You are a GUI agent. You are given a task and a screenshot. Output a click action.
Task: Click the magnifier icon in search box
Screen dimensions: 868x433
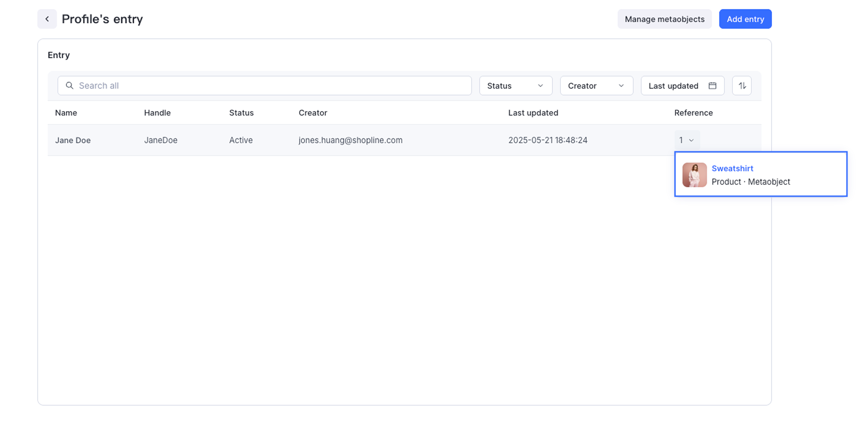click(x=70, y=85)
